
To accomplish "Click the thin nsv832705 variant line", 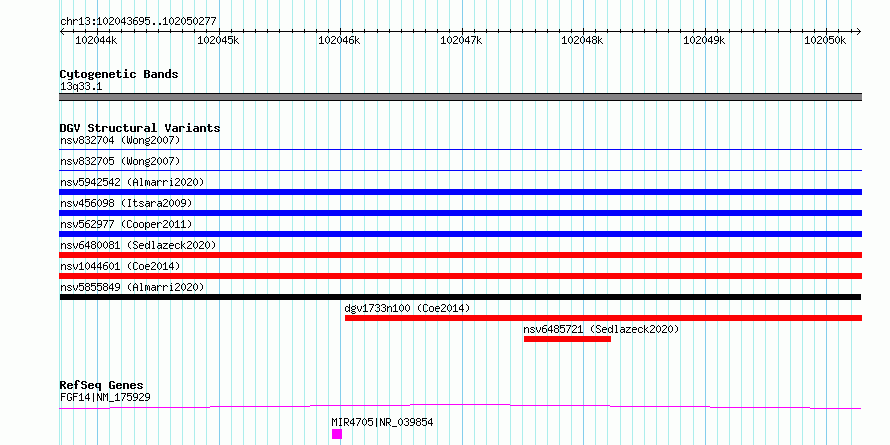I will (460, 171).
